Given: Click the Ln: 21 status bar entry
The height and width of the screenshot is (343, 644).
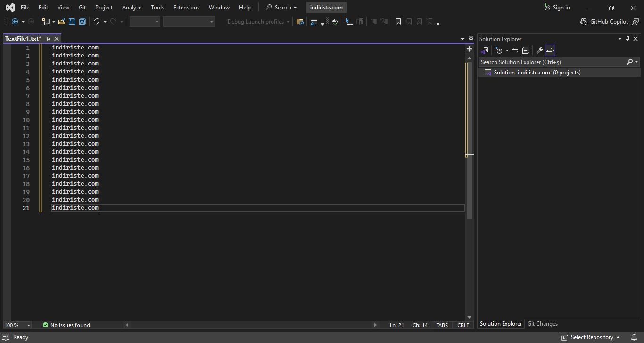Looking at the screenshot, I should pos(397,325).
